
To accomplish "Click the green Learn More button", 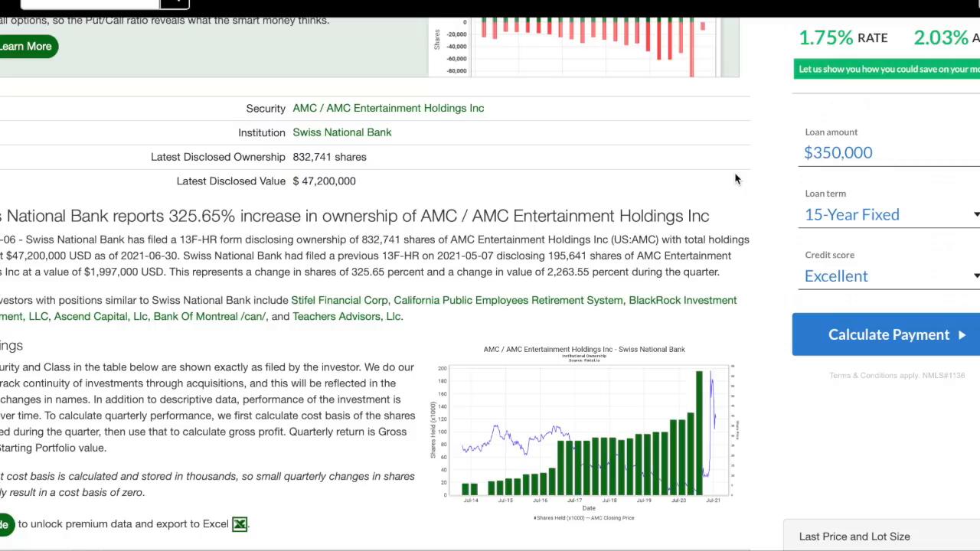I will coord(26,47).
